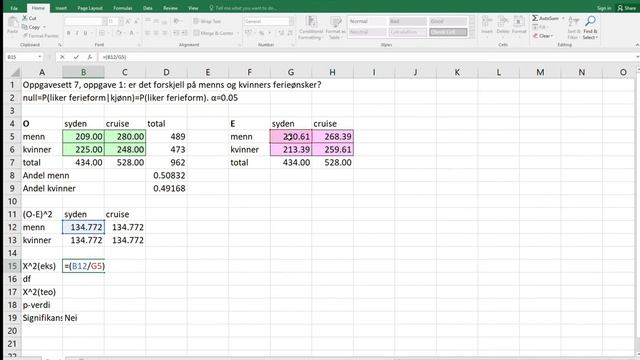Click the Insert Function fx icon
This screenshot has width=640, height=360.
pyautogui.click(x=90, y=57)
